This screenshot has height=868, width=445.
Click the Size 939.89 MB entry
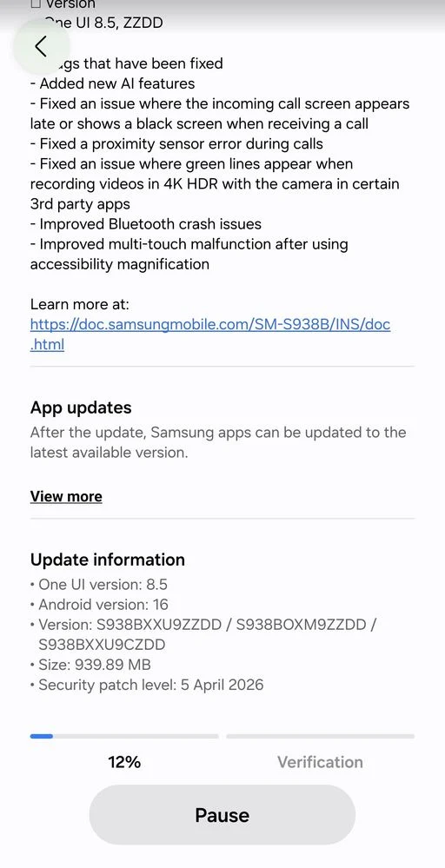tap(90, 665)
